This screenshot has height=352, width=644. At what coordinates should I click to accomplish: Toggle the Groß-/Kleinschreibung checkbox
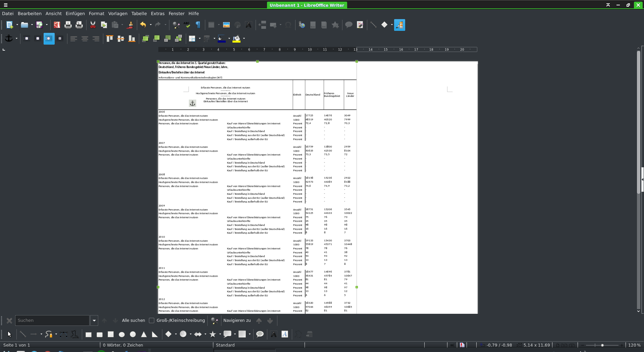(x=152, y=320)
